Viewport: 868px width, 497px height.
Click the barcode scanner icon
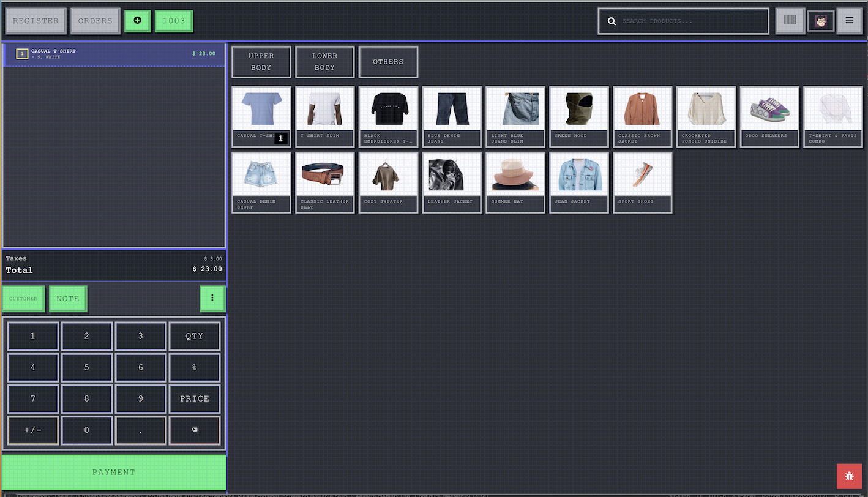[x=790, y=21]
